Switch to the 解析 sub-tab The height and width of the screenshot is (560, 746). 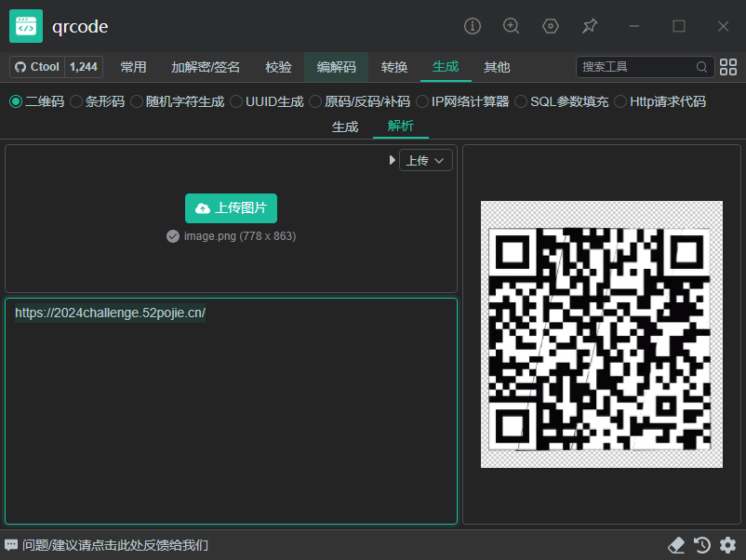[x=401, y=127]
